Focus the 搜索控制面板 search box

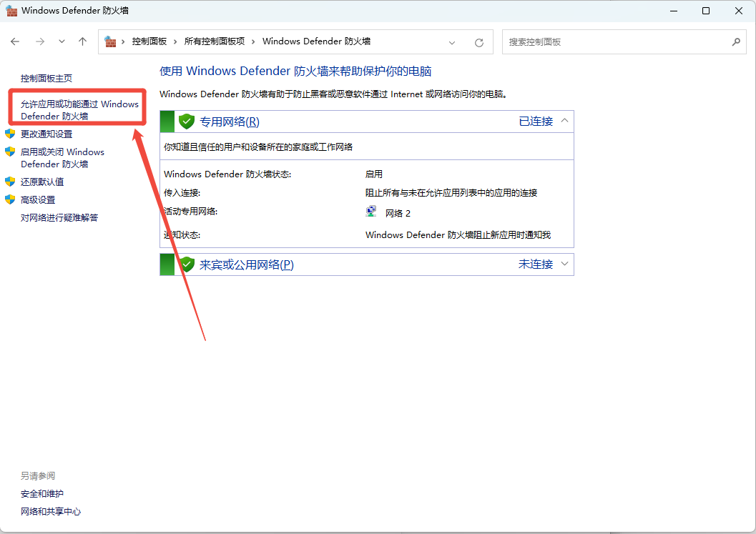(x=624, y=42)
